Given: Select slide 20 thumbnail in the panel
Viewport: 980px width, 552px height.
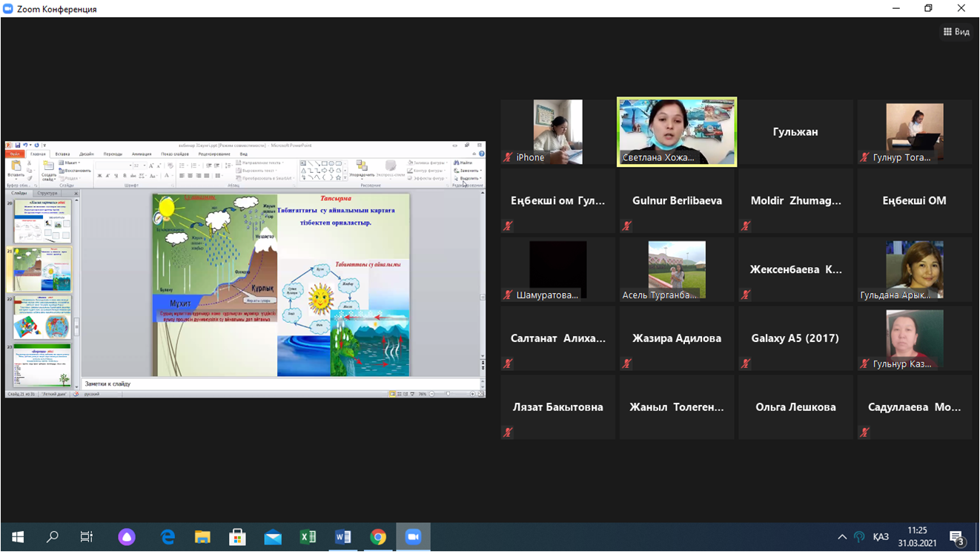Looking at the screenshot, I should [x=43, y=222].
